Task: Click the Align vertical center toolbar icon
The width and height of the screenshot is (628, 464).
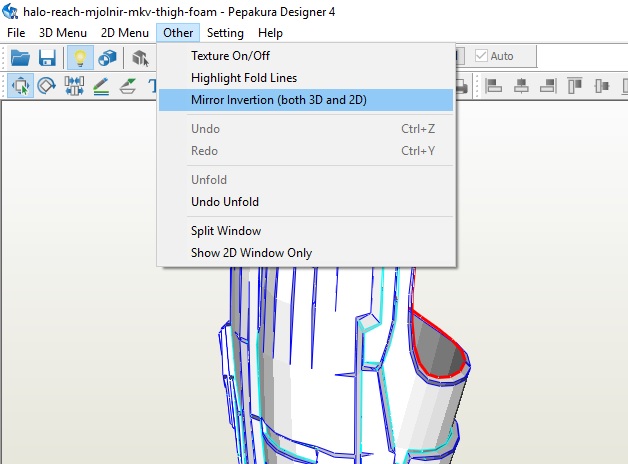Action: tap(602, 86)
